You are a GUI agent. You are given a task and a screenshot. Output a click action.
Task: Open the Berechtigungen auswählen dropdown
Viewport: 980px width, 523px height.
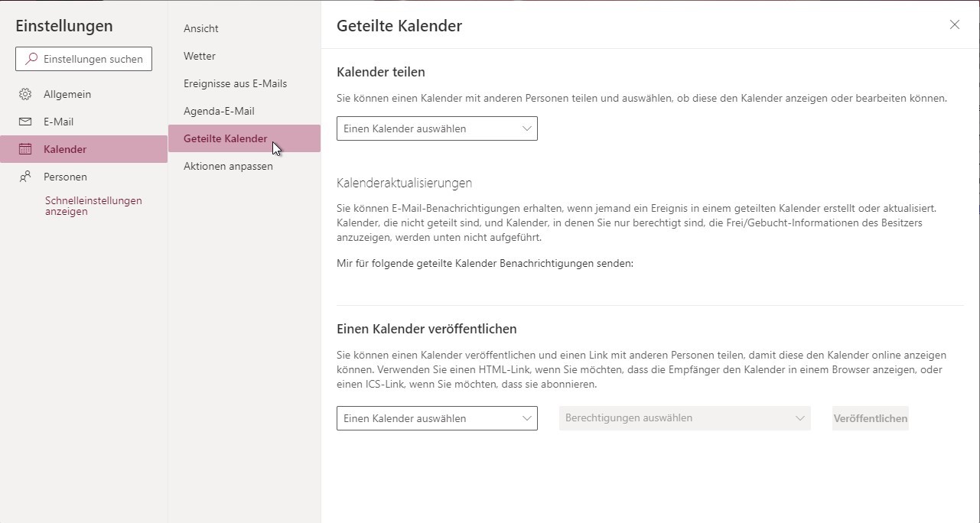point(685,418)
